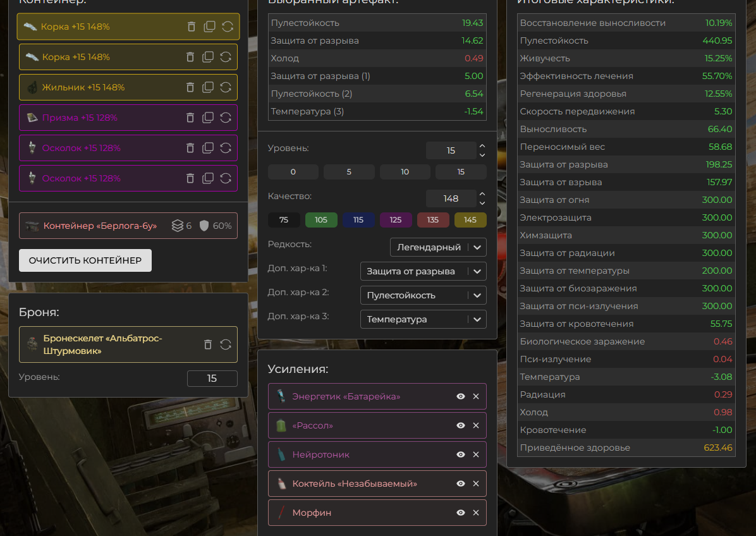Click Приведённое здоровье value 623.46

pyautogui.click(x=717, y=448)
